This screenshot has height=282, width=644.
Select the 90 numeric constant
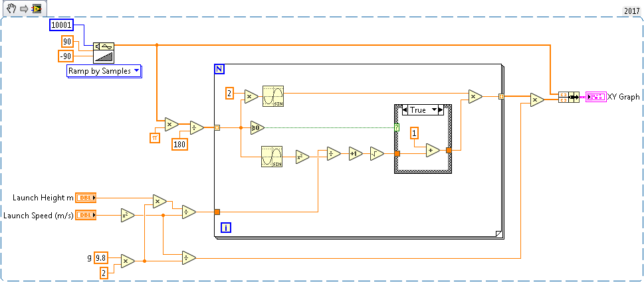tap(67, 41)
